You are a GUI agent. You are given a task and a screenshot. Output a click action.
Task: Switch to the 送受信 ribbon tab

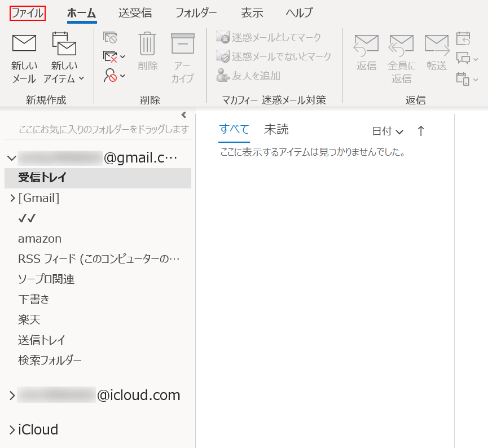tap(135, 12)
